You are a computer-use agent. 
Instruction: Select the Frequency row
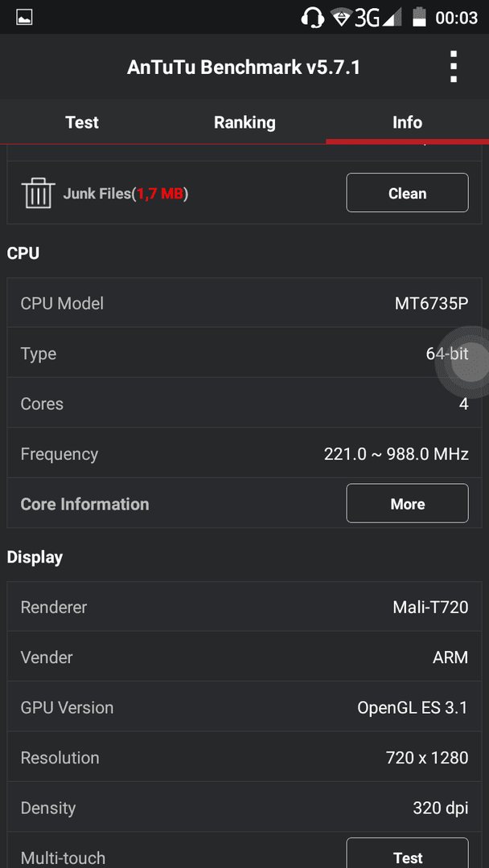244,453
